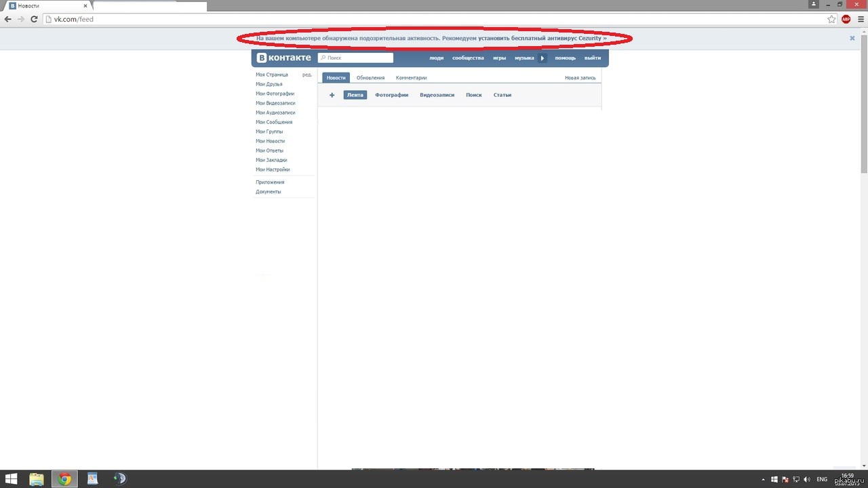Viewport: 868px width, 488px height.
Task: Reload the page with the refresh icon
Action: coord(34,19)
